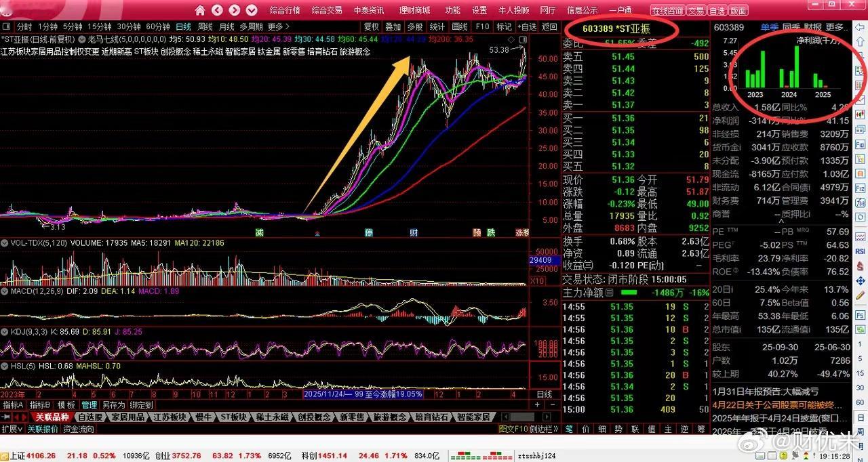Expand the 扩展 dropdown at bottom-left
Viewport: 868px width, 462px height.
(x=12, y=429)
